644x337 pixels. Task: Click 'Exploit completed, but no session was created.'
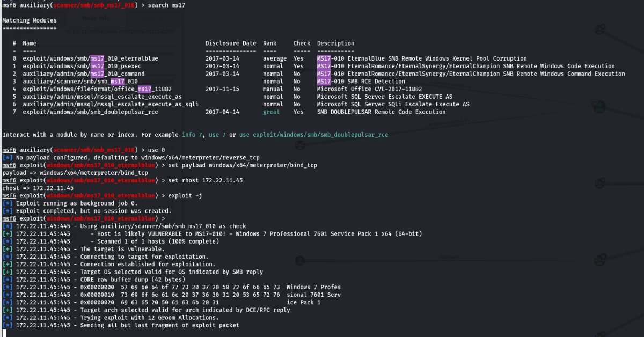click(86, 211)
